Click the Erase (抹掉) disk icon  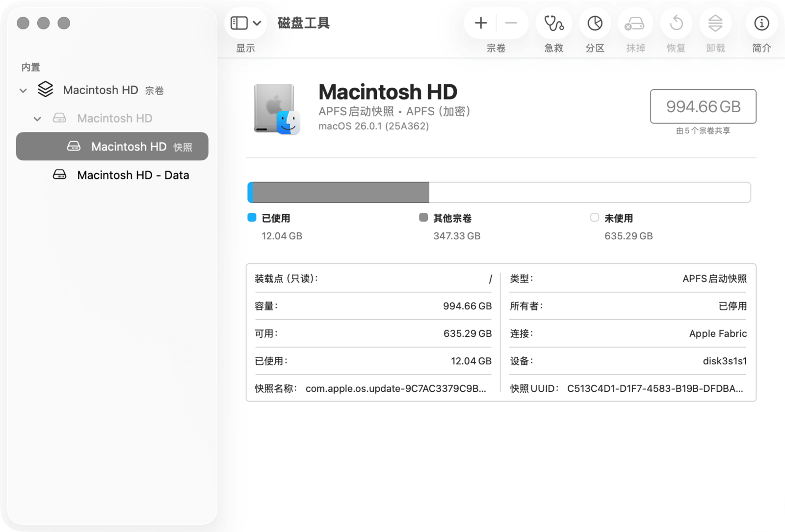[635, 23]
